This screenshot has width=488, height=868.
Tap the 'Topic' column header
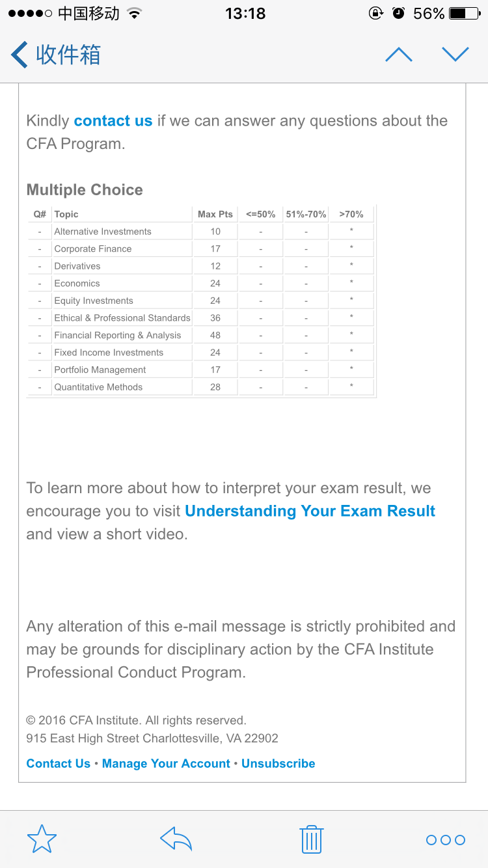click(66, 214)
